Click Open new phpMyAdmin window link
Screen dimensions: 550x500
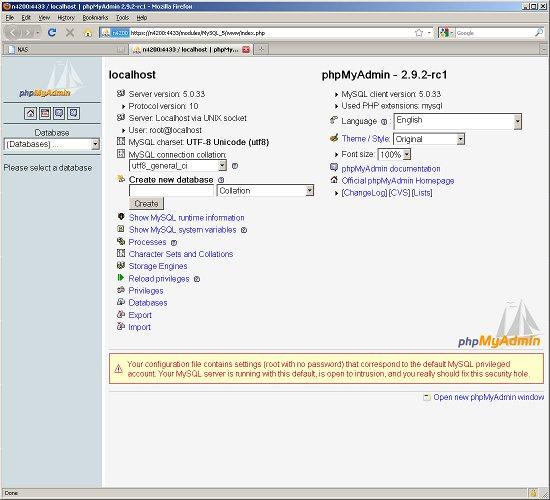tap(489, 397)
